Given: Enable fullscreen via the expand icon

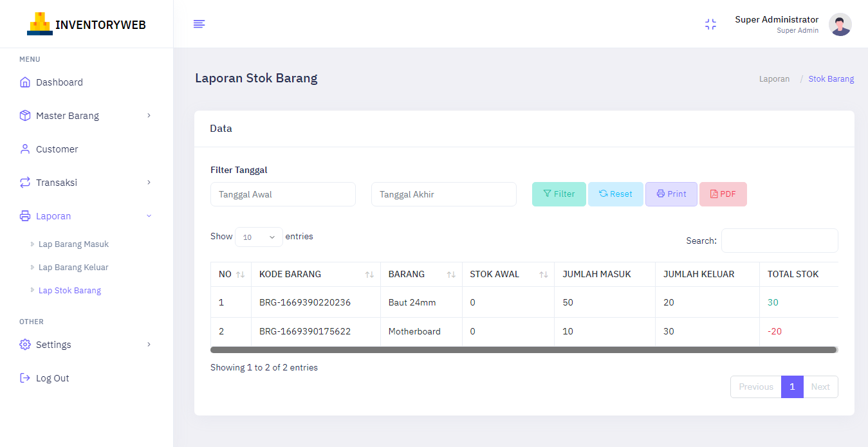Looking at the screenshot, I should [710, 24].
